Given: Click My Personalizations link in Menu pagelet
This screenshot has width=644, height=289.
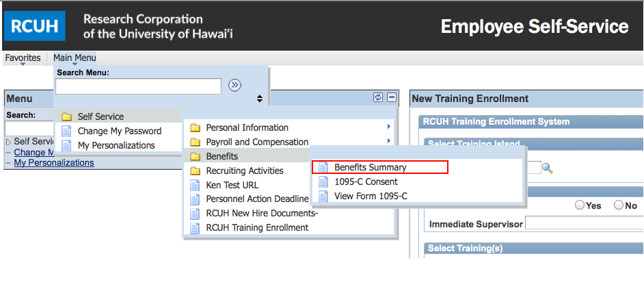Looking at the screenshot, I should coord(54,162).
